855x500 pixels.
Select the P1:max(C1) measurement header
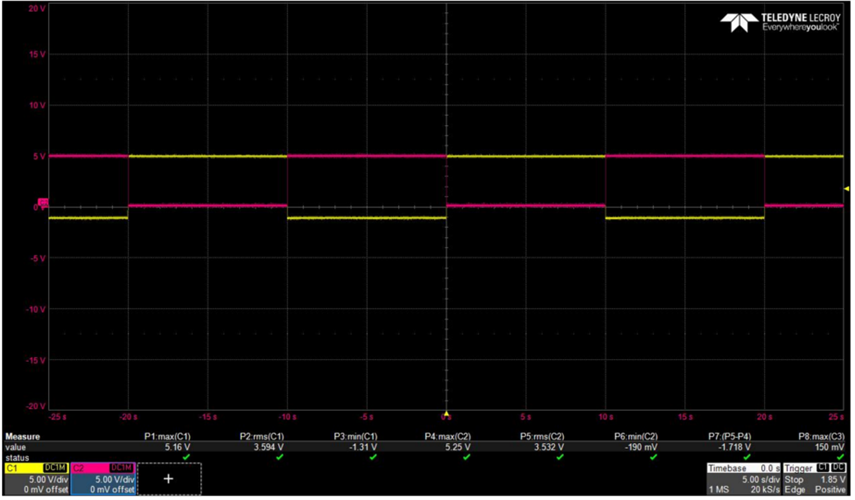[167, 437]
